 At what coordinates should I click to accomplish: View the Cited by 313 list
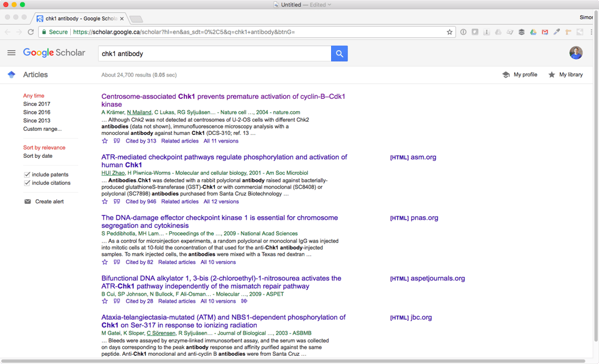tap(141, 141)
